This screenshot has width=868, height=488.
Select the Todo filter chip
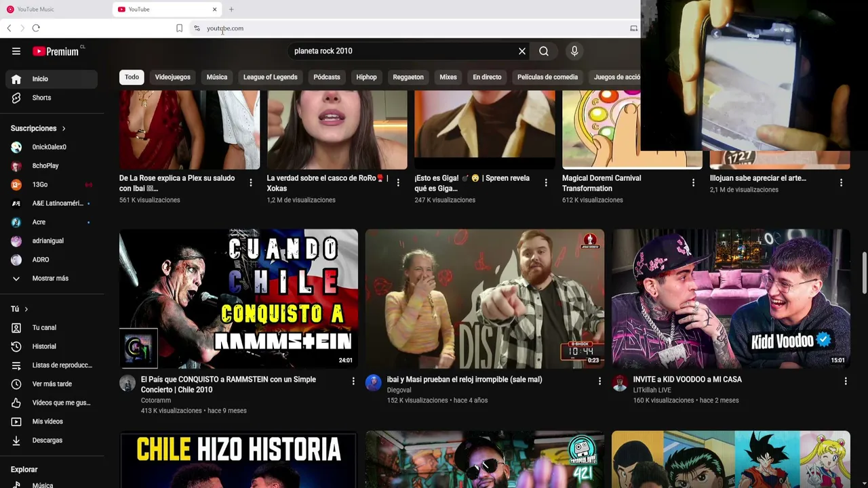(x=132, y=77)
